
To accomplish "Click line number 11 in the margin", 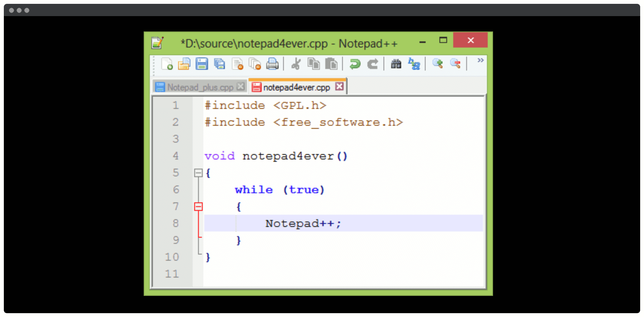I will (x=172, y=274).
